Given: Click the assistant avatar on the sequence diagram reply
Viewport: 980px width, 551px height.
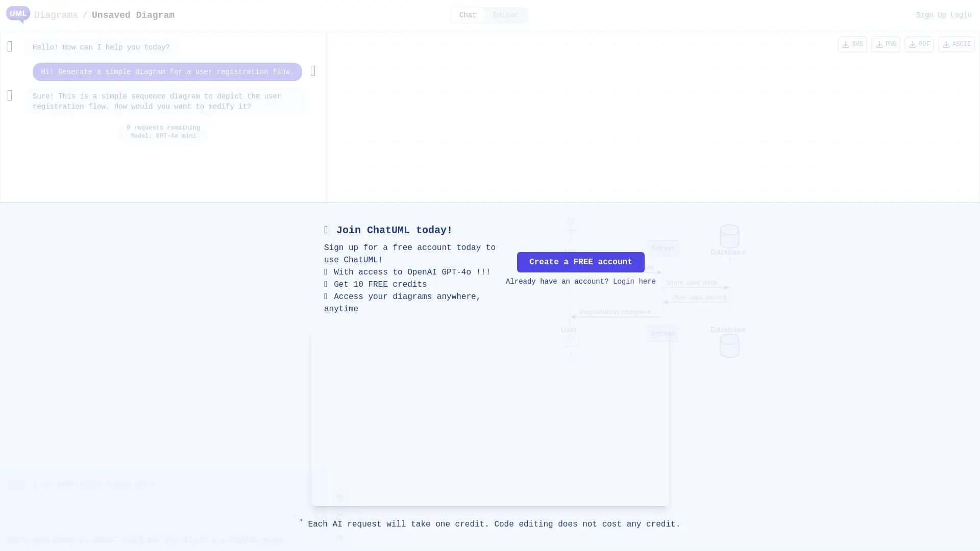Looking at the screenshot, I should click(x=9, y=95).
